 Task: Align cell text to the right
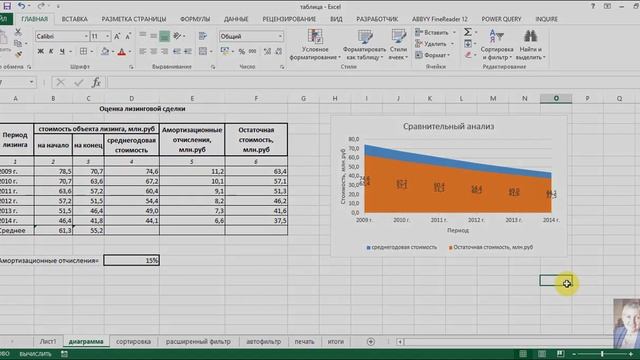(x=164, y=51)
